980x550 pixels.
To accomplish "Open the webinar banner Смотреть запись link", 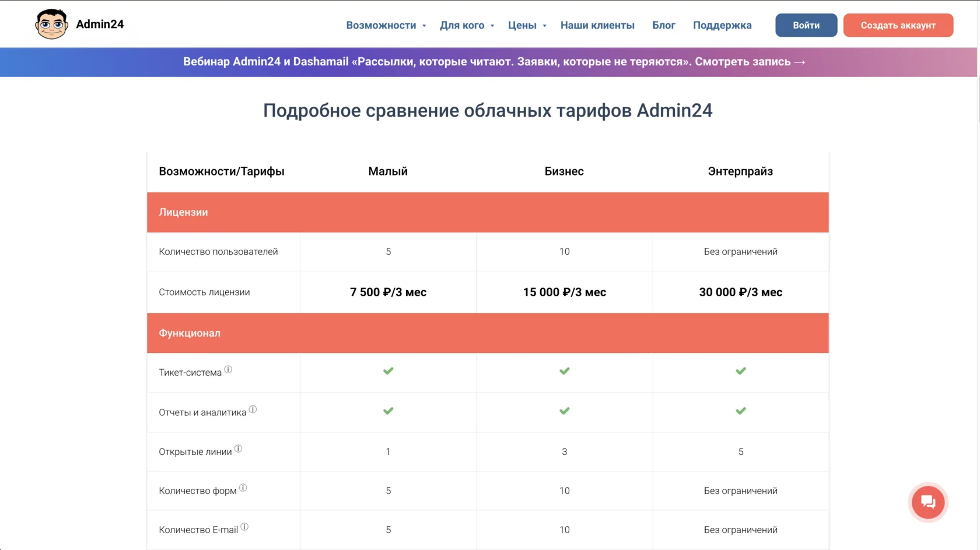I will [x=750, y=62].
